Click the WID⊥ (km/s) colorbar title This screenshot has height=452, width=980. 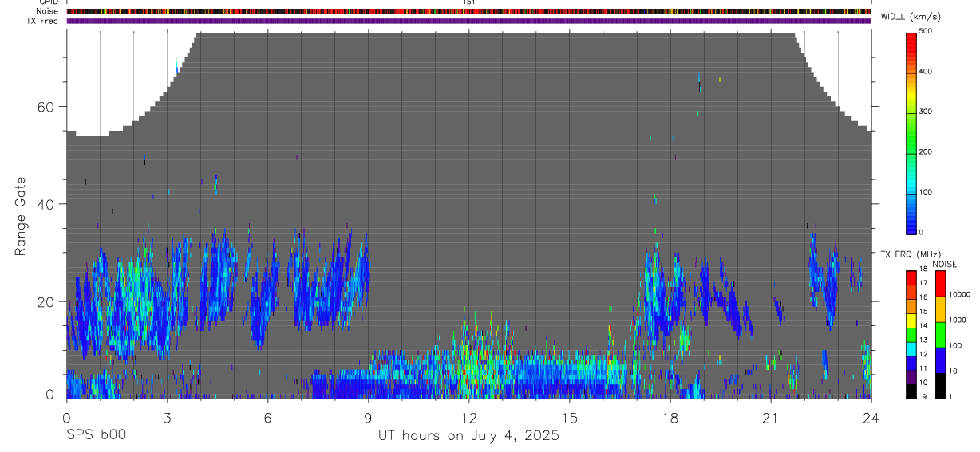909,17
